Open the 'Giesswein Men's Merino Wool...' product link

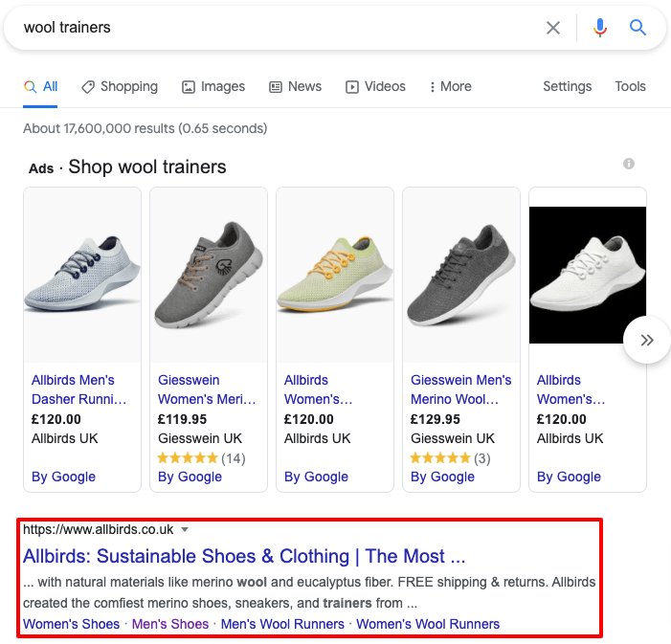coord(460,389)
